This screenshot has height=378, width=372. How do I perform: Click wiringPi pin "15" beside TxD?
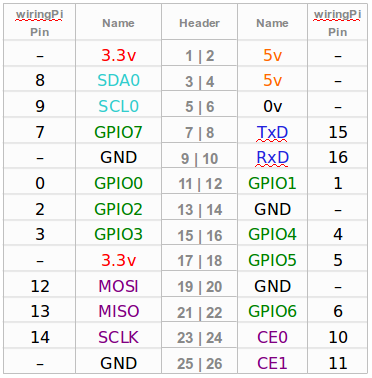(x=338, y=132)
